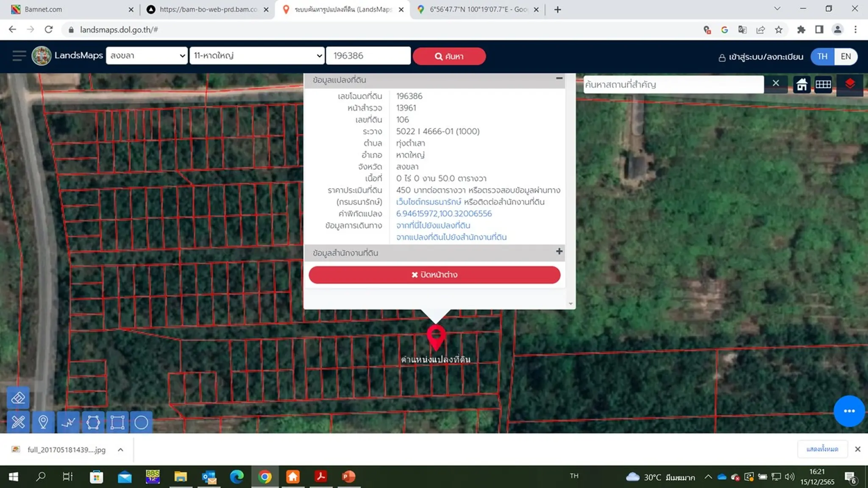
Task: Open the Windows Start menu
Action: tap(13, 477)
